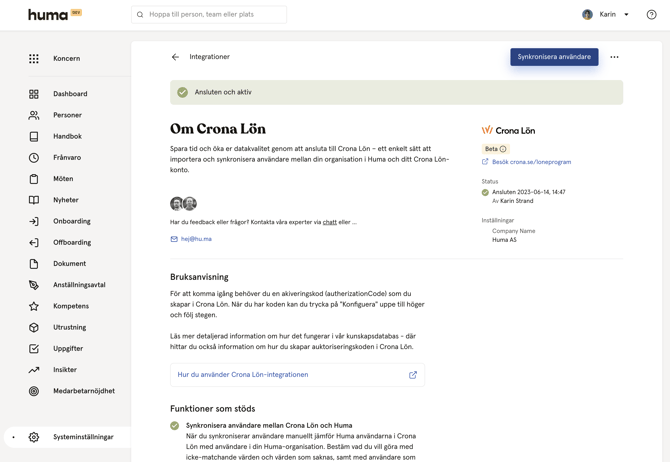The image size is (670, 462).
Task: Click the Dokument file icon
Action: (x=34, y=264)
